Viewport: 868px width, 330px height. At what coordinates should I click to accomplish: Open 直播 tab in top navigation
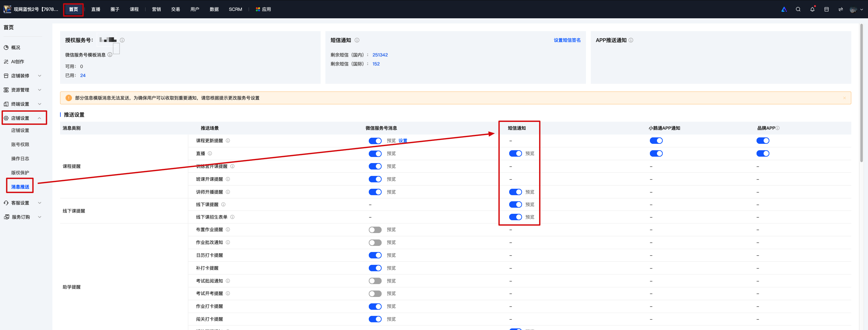[96, 9]
